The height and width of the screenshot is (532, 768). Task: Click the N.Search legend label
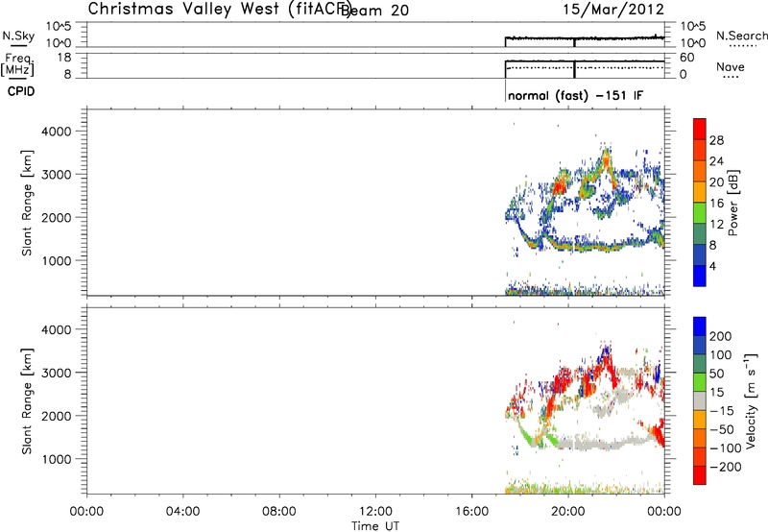click(741, 36)
